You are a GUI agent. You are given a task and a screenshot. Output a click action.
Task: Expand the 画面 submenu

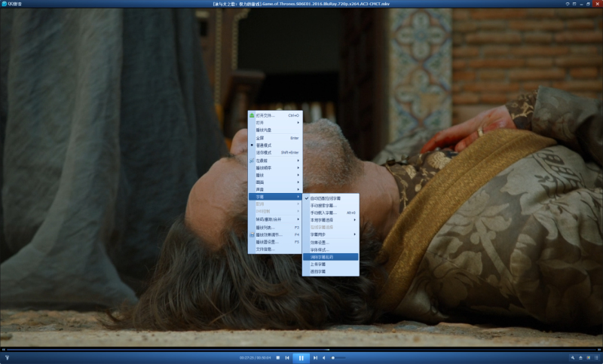click(x=275, y=182)
